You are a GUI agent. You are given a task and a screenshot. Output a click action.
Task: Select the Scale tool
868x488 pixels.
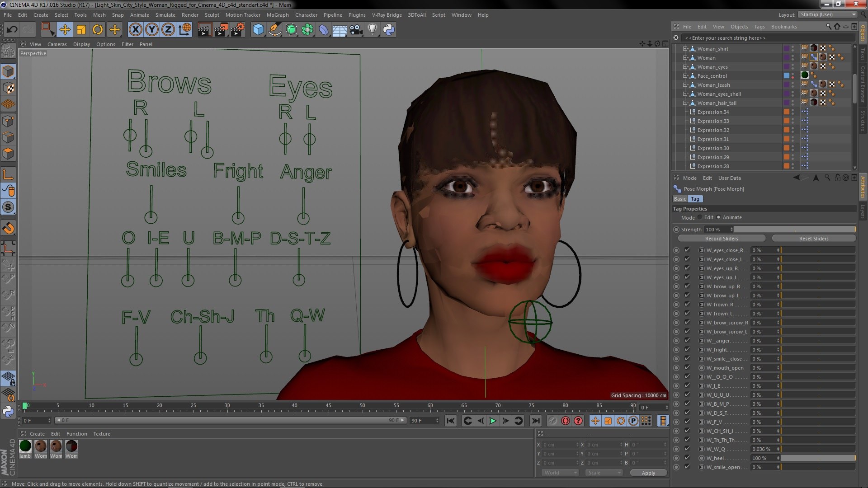[81, 30]
